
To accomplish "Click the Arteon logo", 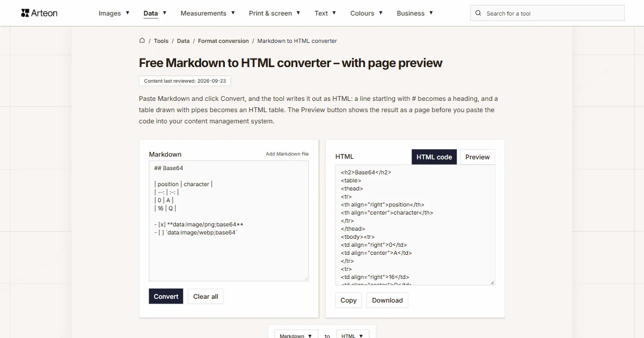I will pyautogui.click(x=39, y=13).
